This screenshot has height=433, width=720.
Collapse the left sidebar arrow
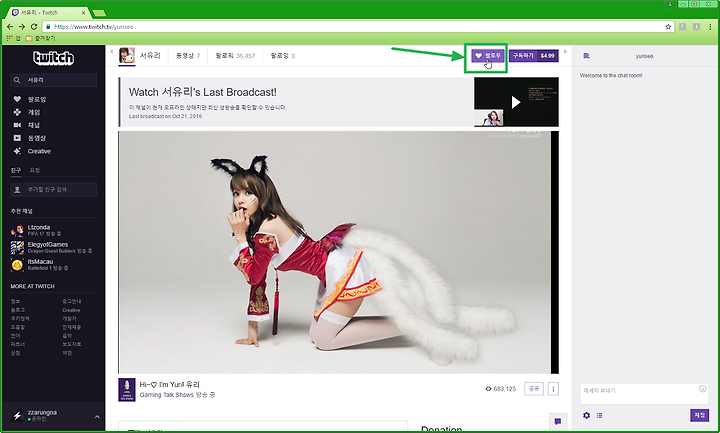[112, 51]
